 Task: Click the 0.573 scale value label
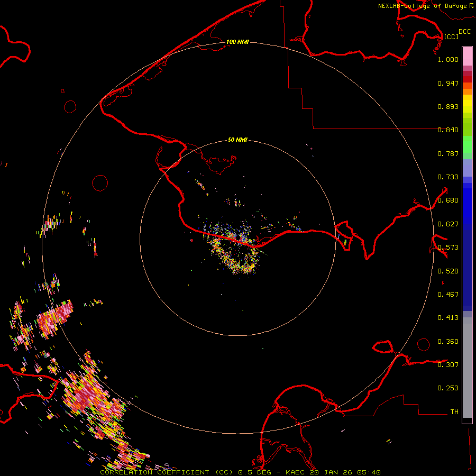pyautogui.click(x=448, y=248)
